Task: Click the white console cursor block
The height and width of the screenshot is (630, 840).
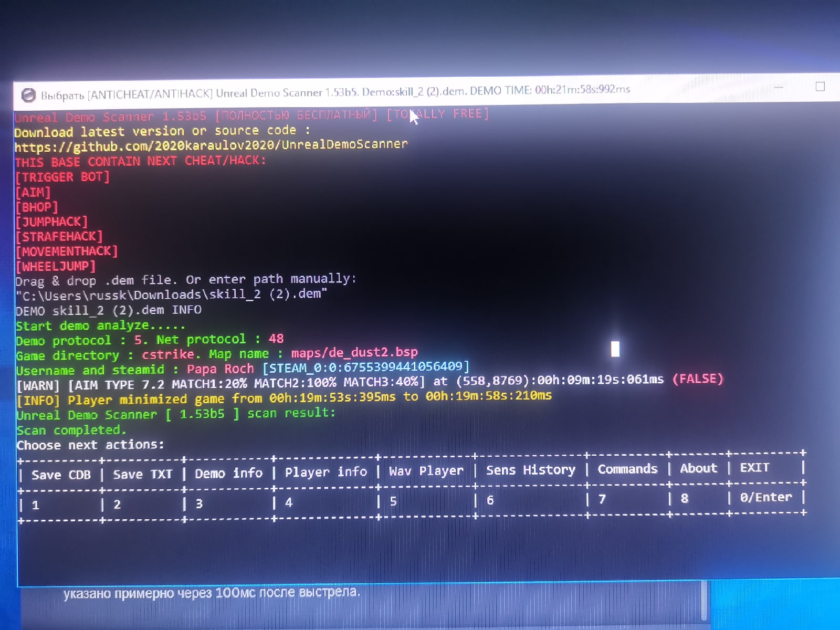Action: click(x=615, y=349)
